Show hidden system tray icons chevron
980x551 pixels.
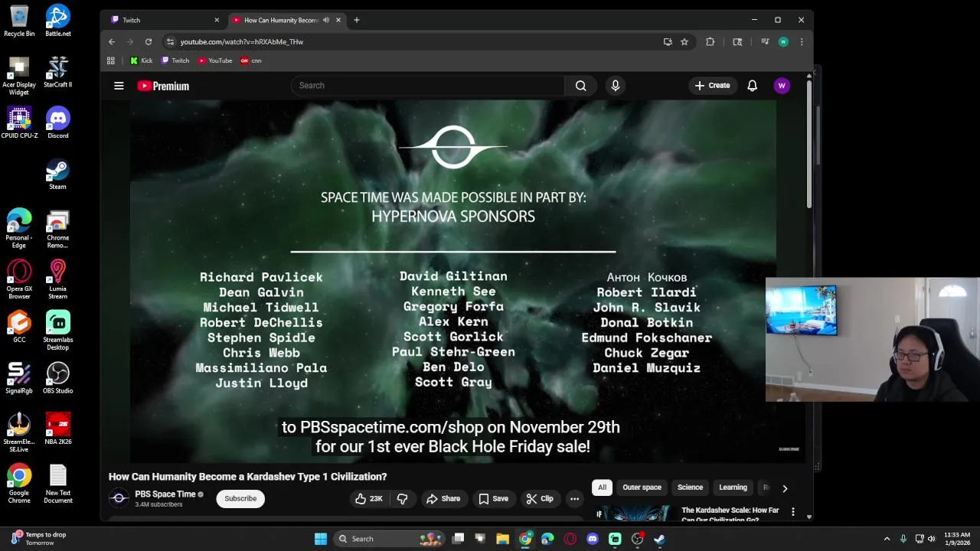coord(887,539)
